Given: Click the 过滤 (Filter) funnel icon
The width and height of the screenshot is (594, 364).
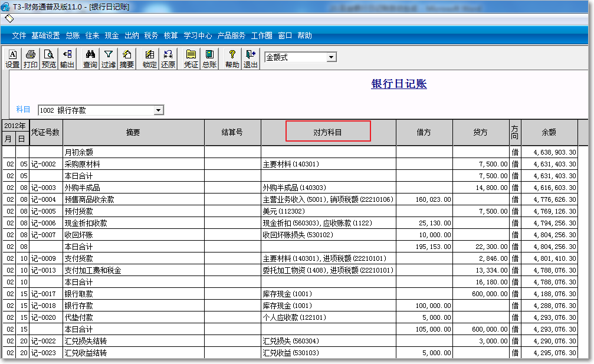Looking at the screenshot, I should click(109, 59).
